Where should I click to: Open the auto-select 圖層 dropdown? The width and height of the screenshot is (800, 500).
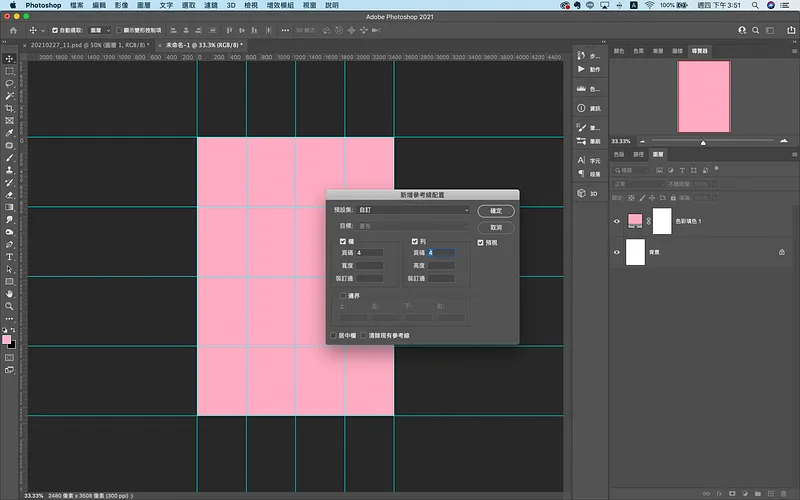[x=100, y=31]
